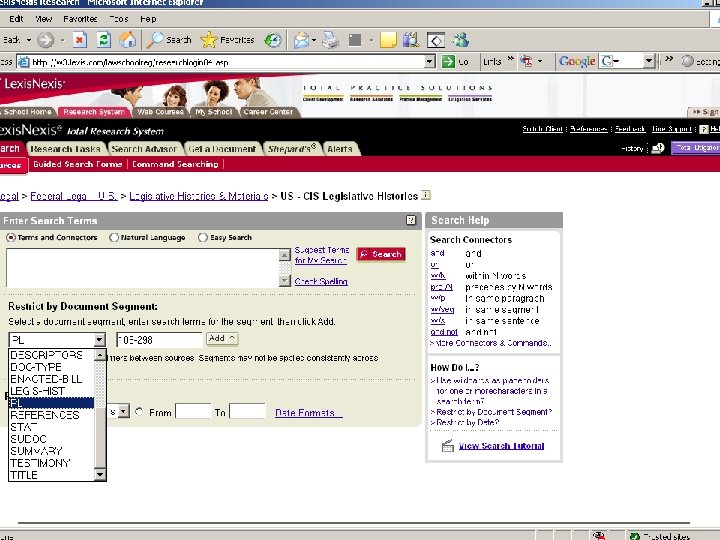
Task: Click the yellow Discuss note icon
Action: click(388, 40)
